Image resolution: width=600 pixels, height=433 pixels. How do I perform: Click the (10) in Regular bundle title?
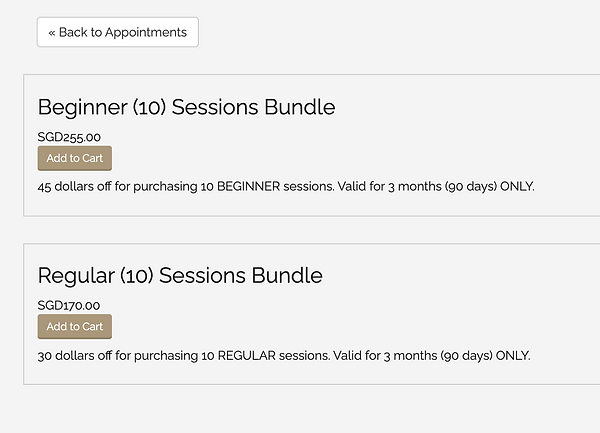137,276
